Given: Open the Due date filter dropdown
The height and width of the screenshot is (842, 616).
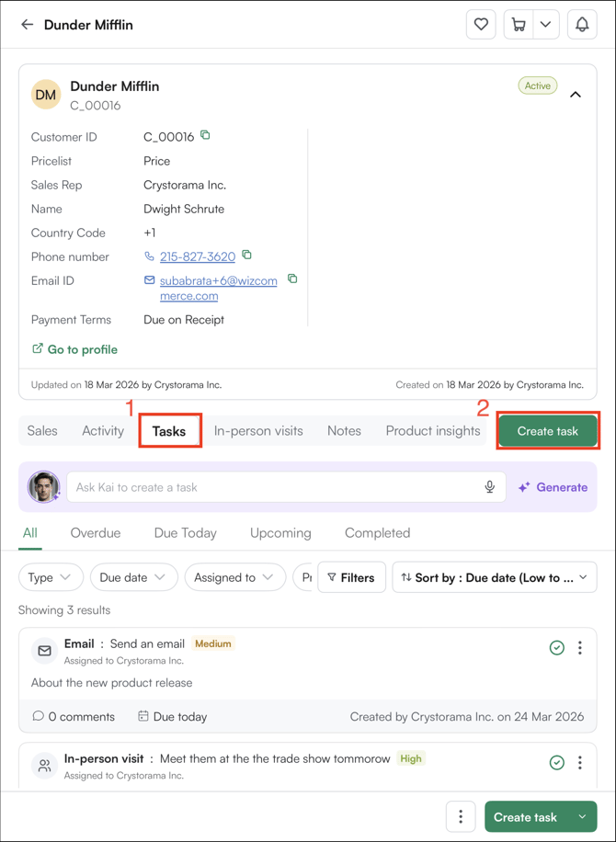Looking at the screenshot, I should (133, 577).
